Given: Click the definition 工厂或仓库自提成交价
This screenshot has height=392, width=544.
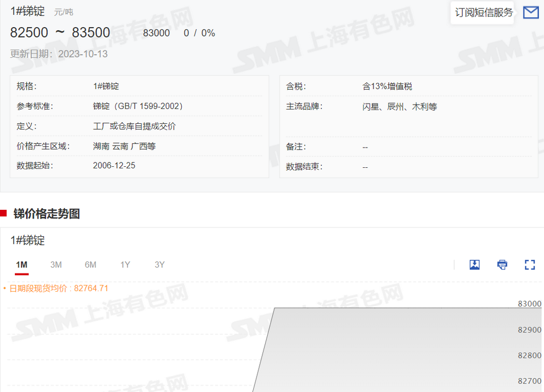Looking at the screenshot, I should (134, 126).
